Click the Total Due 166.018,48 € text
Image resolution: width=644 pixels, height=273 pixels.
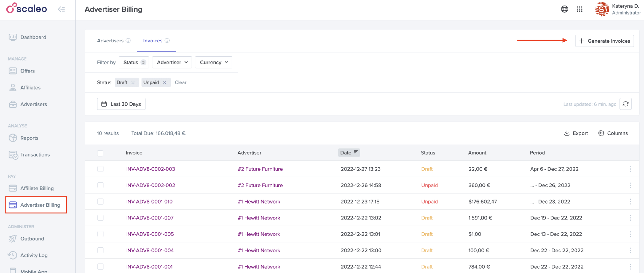[x=158, y=133]
